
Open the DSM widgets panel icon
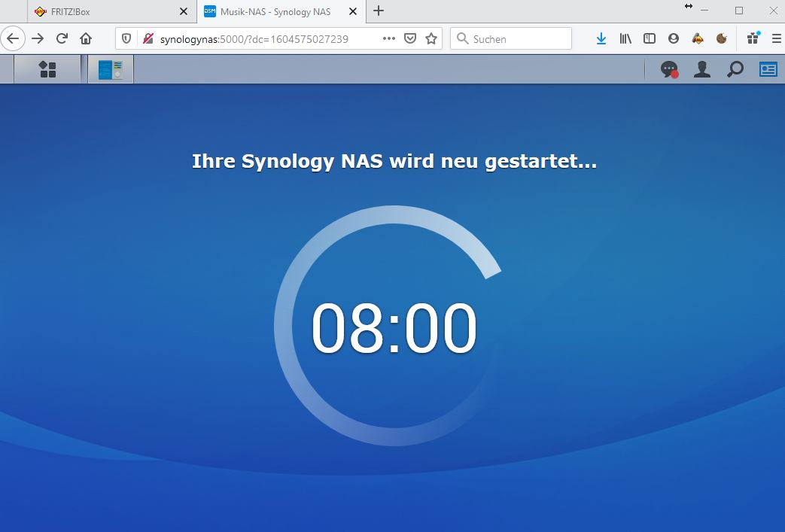768,69
